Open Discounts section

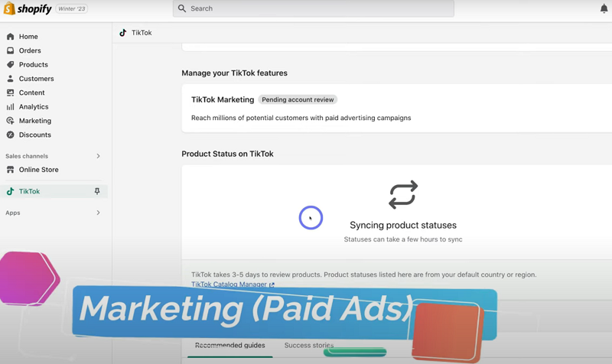pos(35,135)
